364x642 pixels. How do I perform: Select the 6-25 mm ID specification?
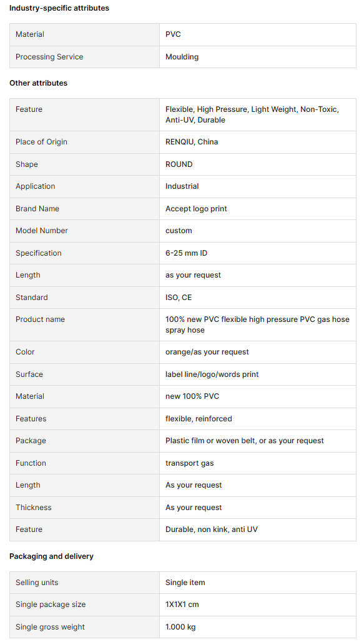tap(186, 253)
